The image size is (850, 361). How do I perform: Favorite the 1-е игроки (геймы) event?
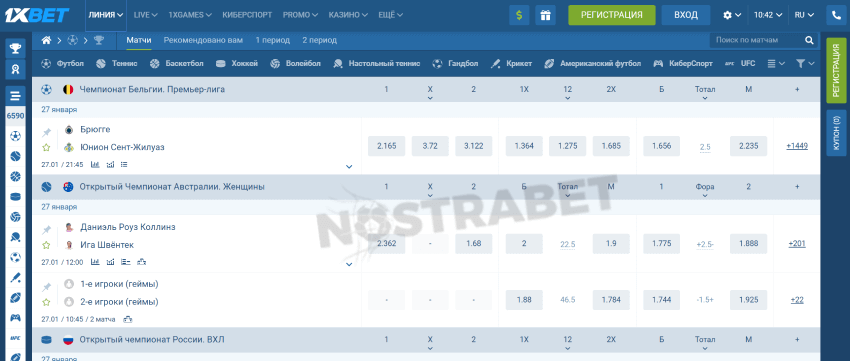tap(47, 302)
